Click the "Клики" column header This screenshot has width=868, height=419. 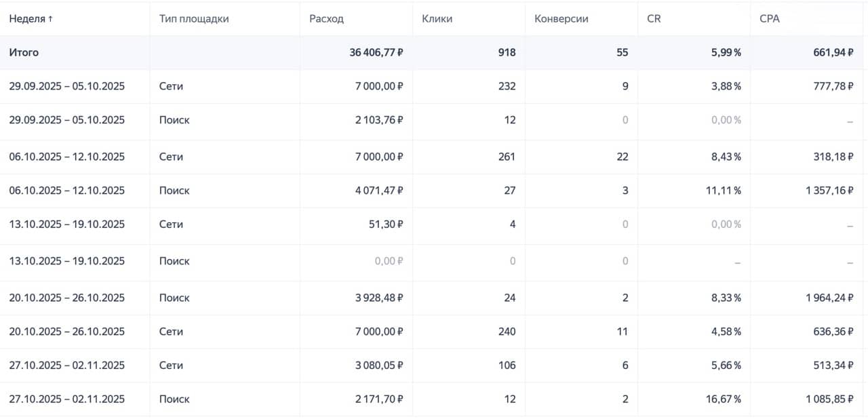[x=437, y=19]
